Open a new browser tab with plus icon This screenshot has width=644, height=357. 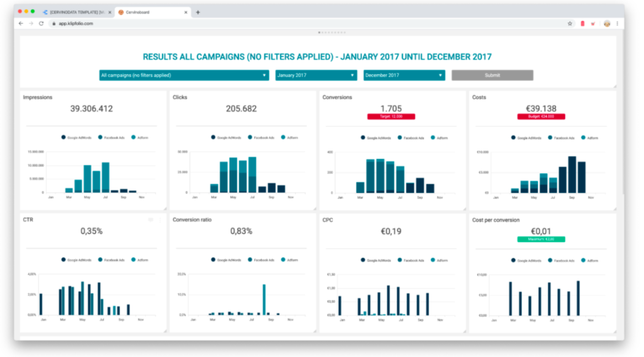click(198, 12)
